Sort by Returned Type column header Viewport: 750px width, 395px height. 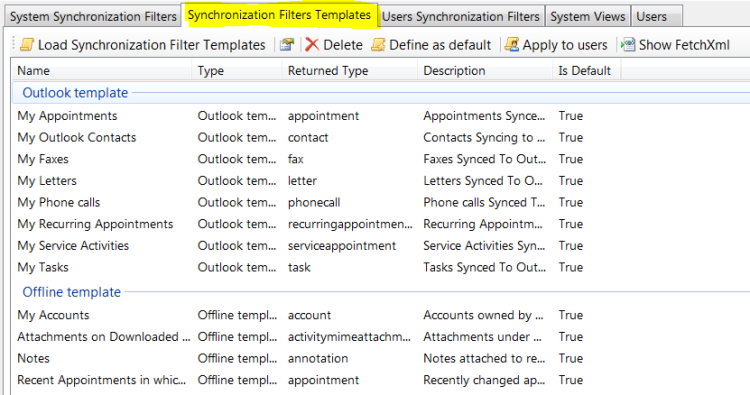pos(350,70)
